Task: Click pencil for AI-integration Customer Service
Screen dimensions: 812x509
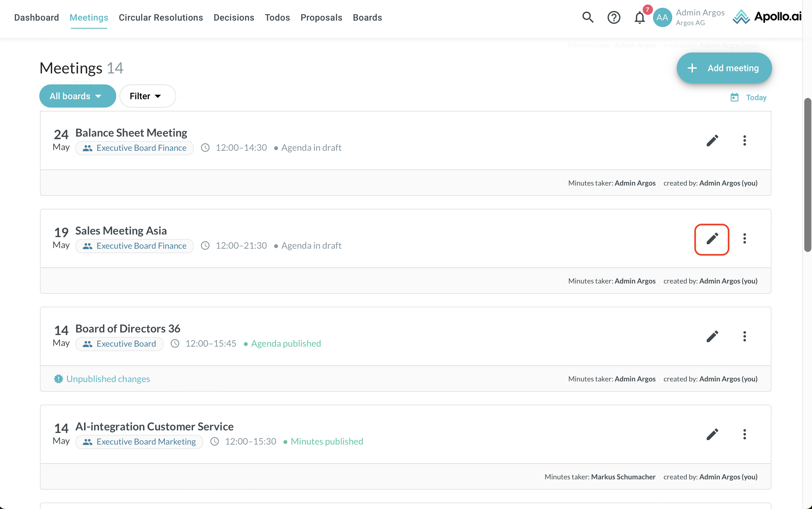Action: (712, 435)
